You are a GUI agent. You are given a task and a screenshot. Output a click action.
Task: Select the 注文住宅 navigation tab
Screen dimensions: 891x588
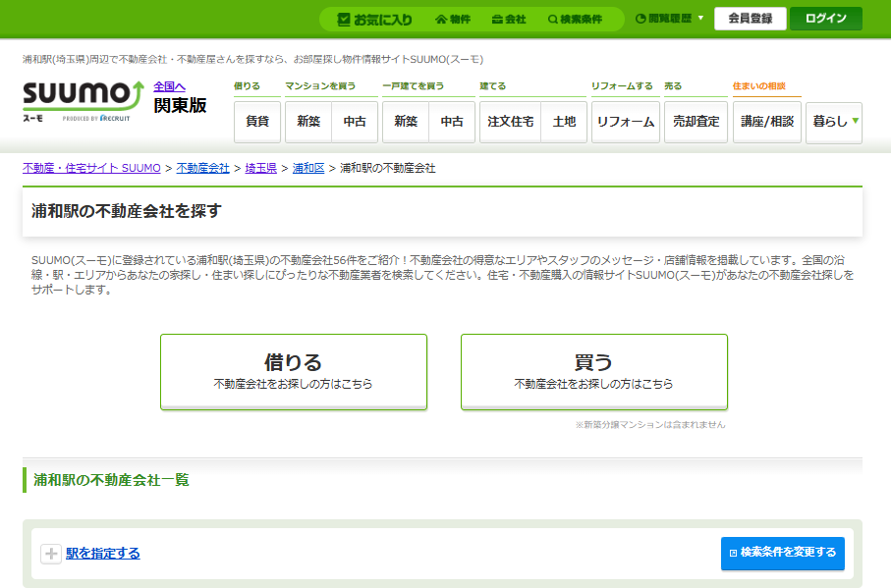coord(510,122)
